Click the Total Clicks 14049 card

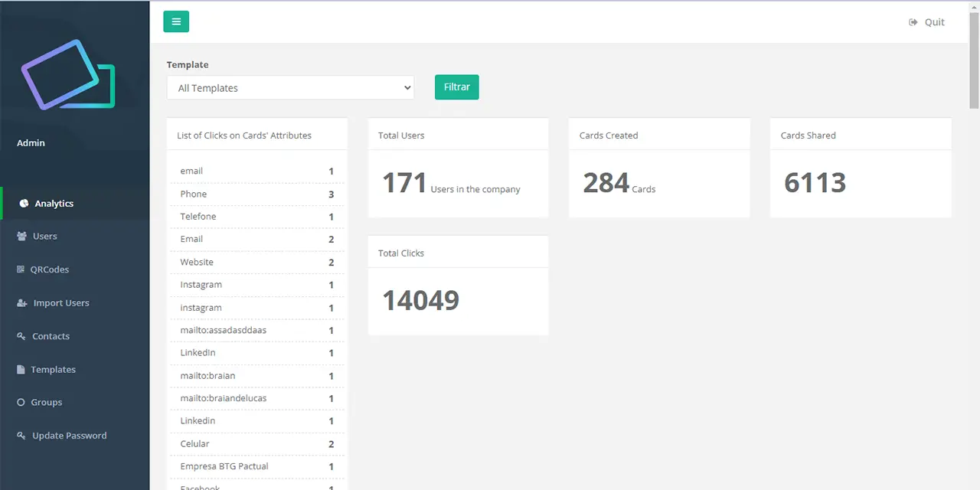pyautogui.click(x=458, y=300)
